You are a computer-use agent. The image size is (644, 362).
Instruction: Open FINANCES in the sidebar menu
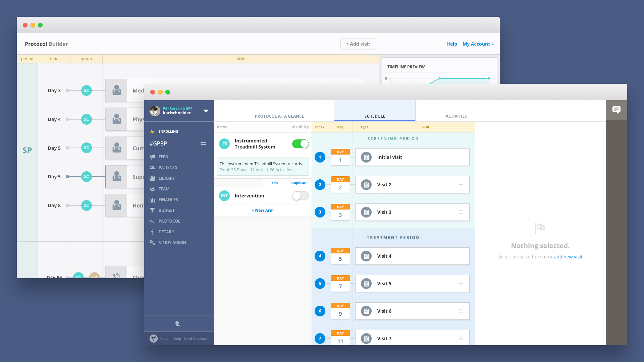pyautogui.click(x=168, y=200)
